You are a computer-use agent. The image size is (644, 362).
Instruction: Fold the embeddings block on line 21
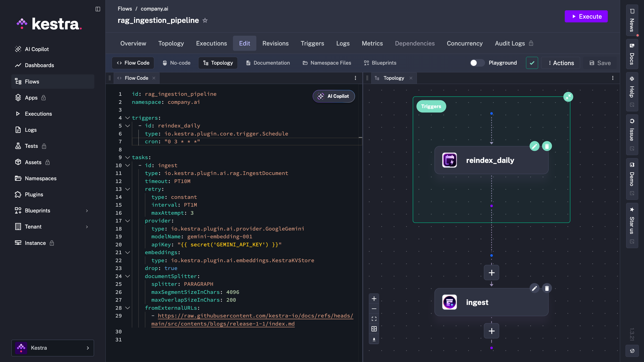(128, 252)
